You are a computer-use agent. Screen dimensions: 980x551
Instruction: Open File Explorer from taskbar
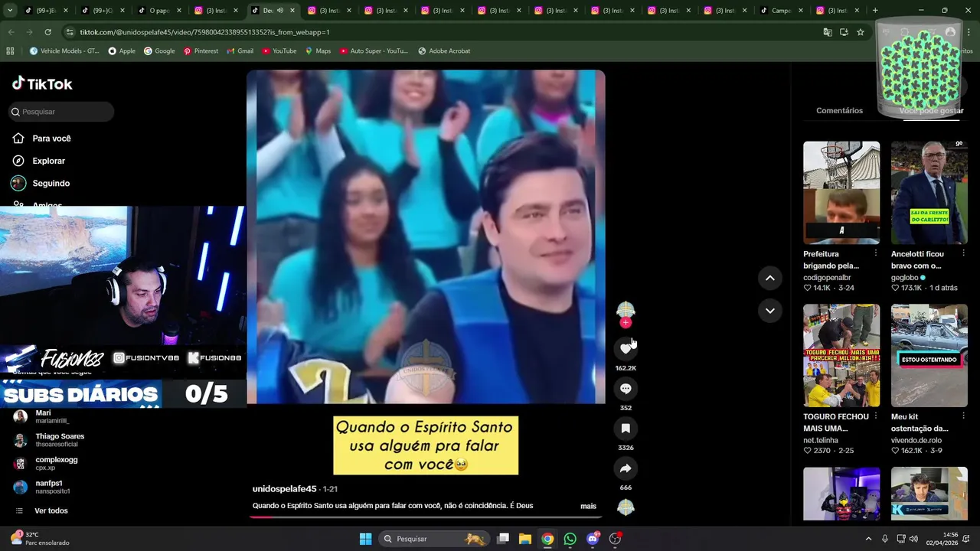tap(525, 539)
